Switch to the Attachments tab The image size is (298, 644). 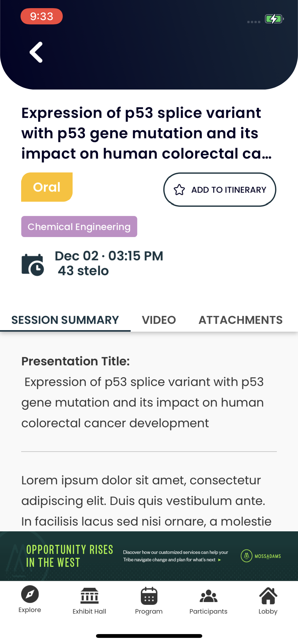tap(240, 320)
